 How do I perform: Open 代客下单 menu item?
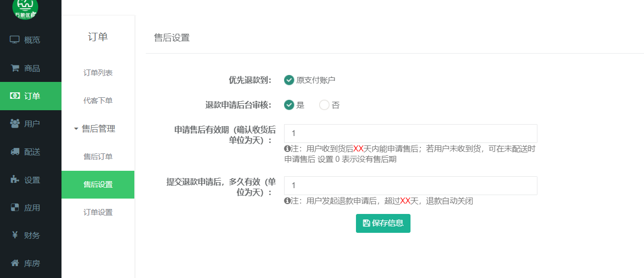[x=98, y=101]
